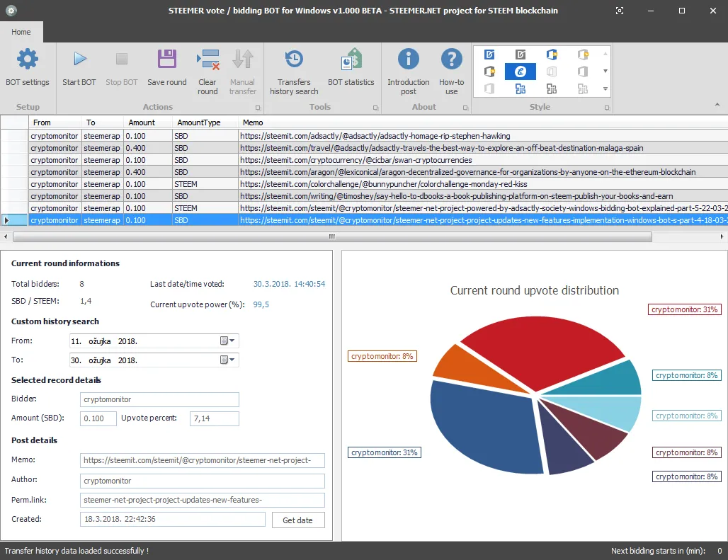
Task: Click the grid scroll left arrow
Action: (6, 236)
